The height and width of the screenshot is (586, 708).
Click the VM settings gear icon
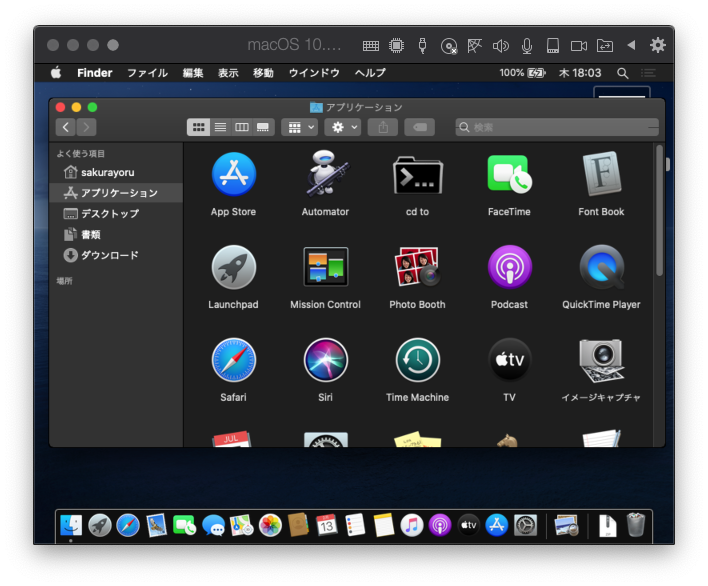point(657,45)
